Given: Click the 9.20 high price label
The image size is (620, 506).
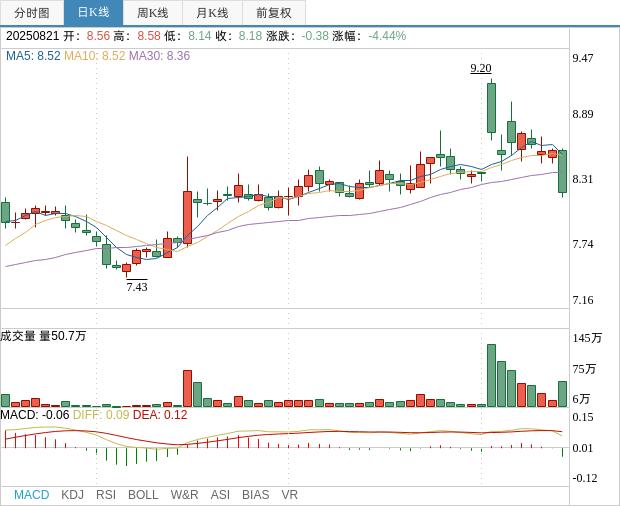Looking at the screenshot, I should 481,68.
